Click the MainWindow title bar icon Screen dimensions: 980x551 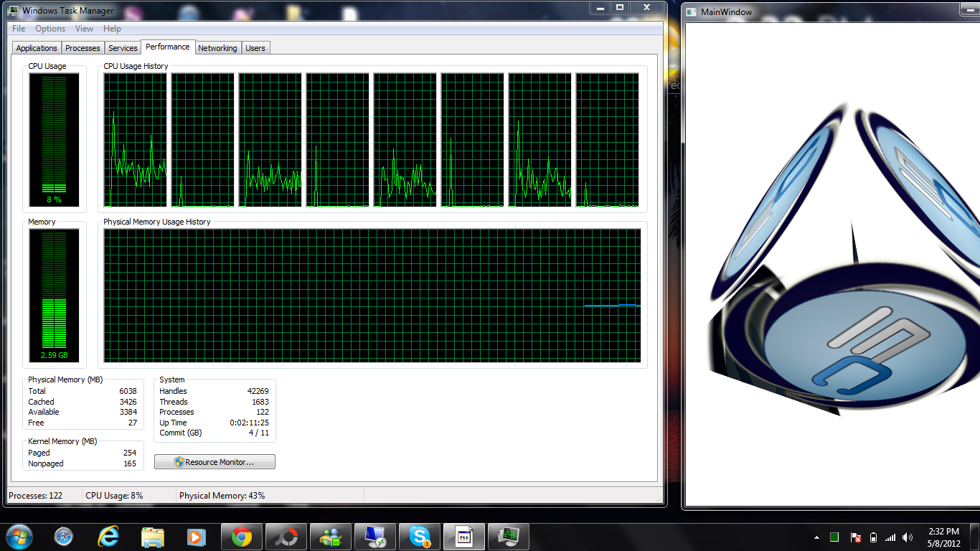(692, 12)
